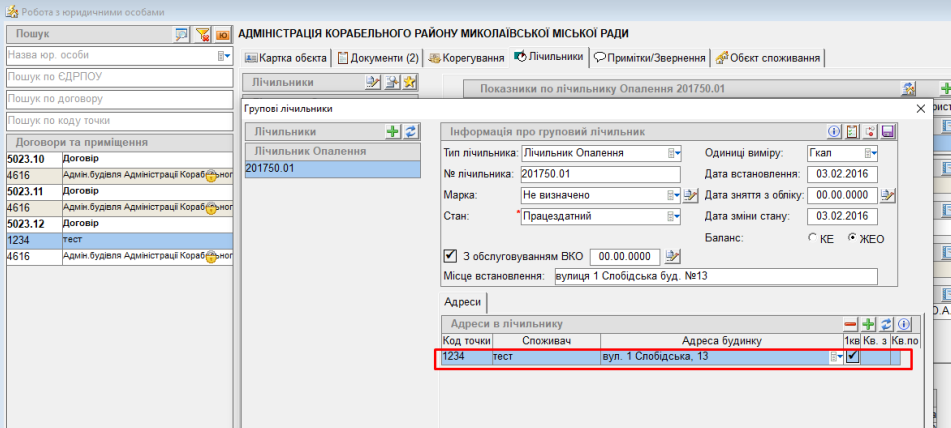Expand the Одиниці виміру dropdown
Image resolution: width=951 pixels, height=428 pixels.
871,153
